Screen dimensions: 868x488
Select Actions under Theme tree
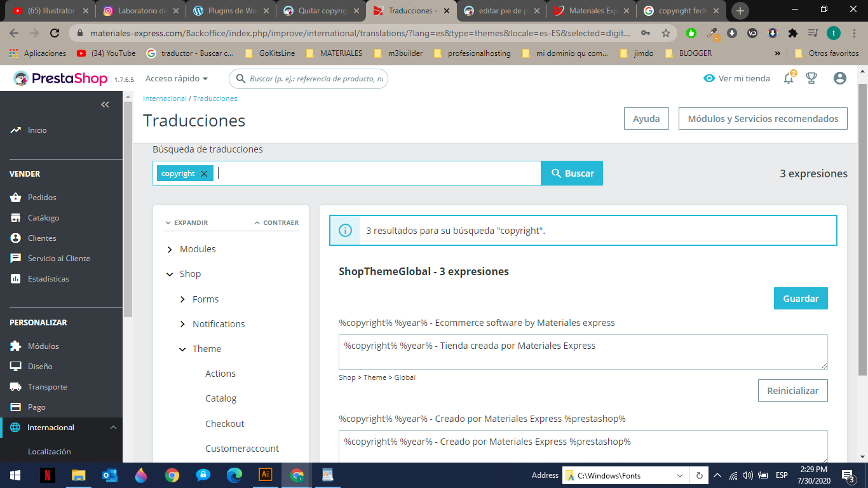220,374
